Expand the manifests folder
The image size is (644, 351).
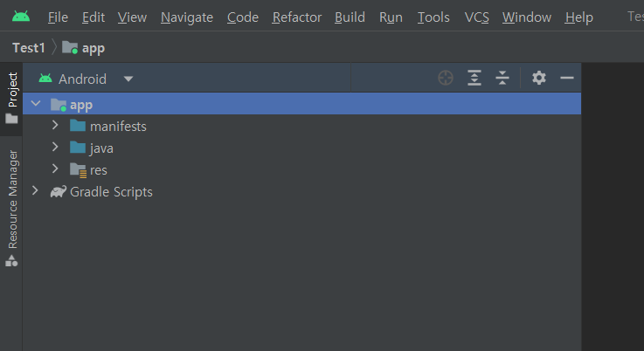(x=55, y=125)
